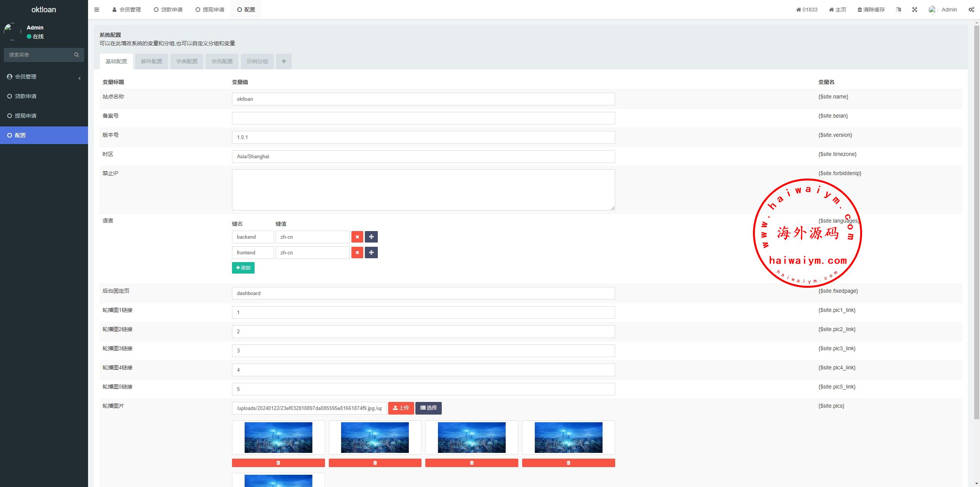The height and width of the screenshot is (487, 980).
Task: Click the configuration settings icon in sidebar
Action: click(9, 134)
